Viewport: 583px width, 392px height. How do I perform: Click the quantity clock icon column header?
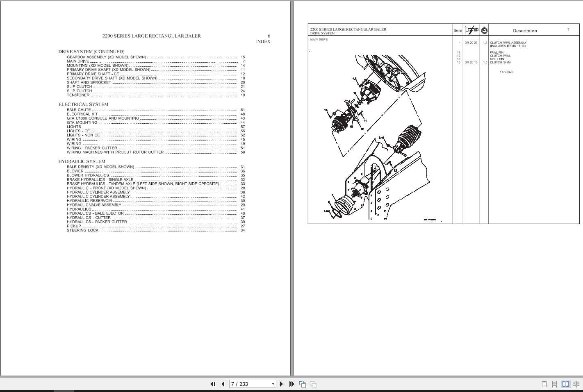point(484,30)
